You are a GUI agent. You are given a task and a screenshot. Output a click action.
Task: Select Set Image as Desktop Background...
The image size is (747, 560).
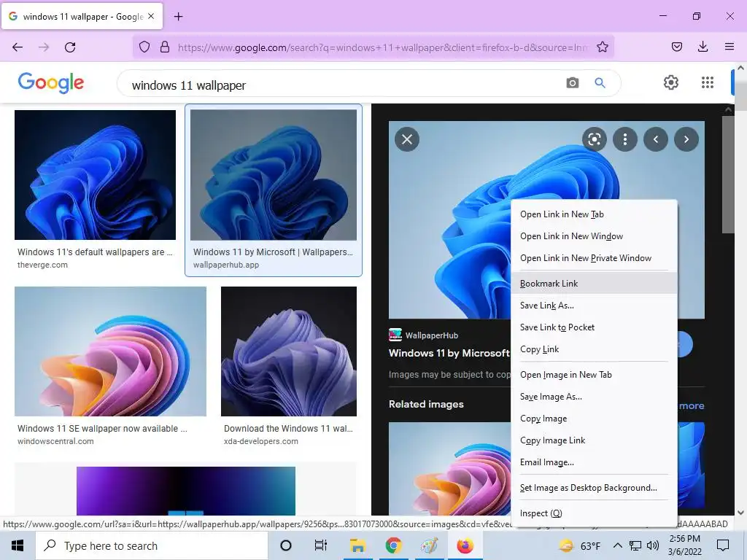click(594, 488)
